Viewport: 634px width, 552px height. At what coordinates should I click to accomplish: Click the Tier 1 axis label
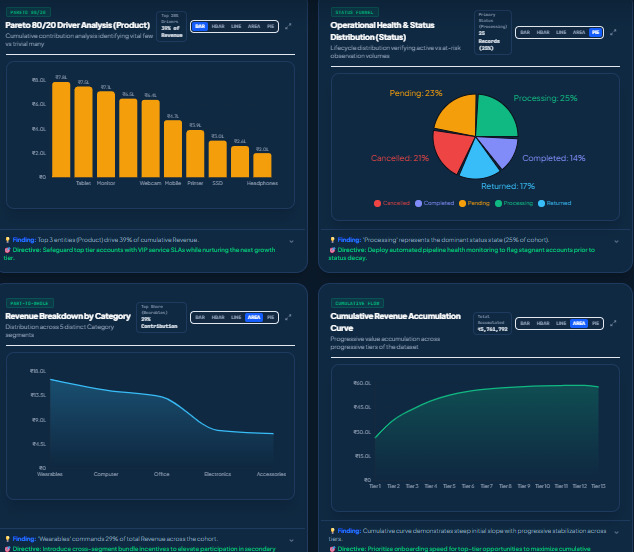375,486
